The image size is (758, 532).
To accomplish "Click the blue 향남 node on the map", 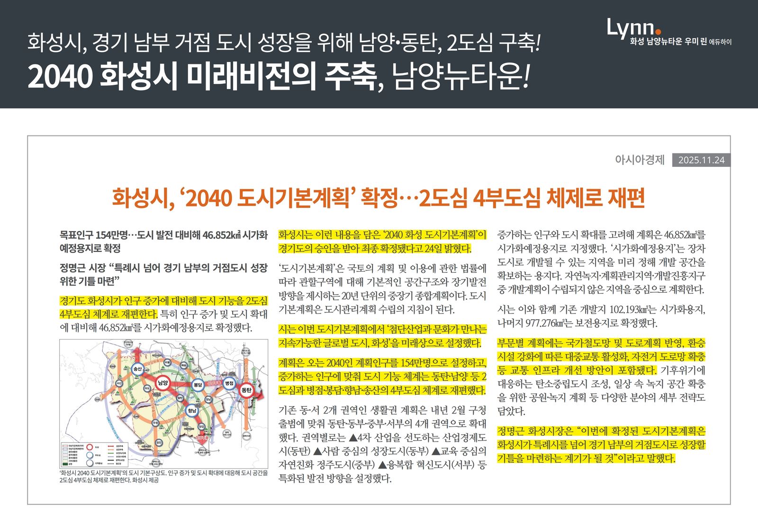I will coord(192,410).
